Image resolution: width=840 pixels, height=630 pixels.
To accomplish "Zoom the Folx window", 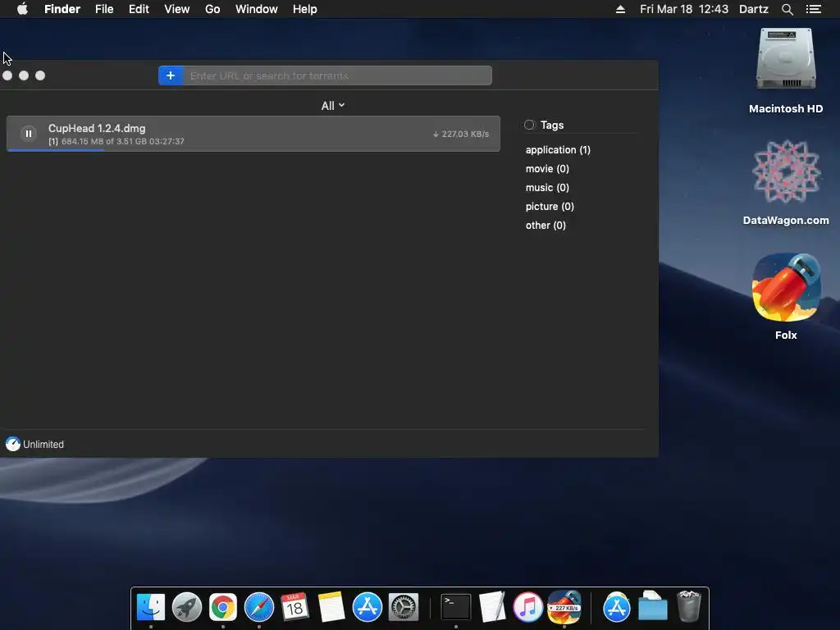I will click(x=40, y=75).
